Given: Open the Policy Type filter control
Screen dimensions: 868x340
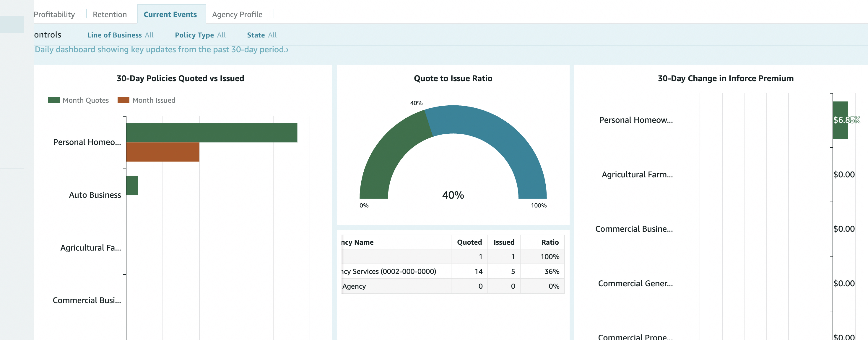Looking at the screenshot, I should (x=200, y=35).
